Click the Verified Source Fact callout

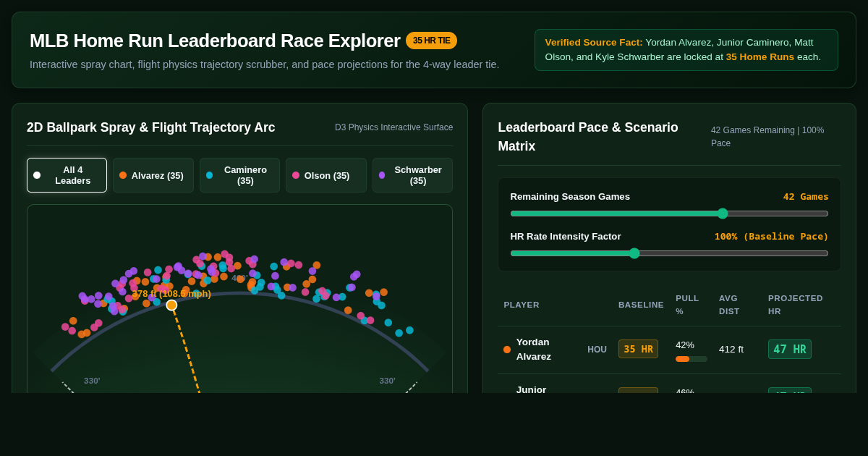pos(686,50)
